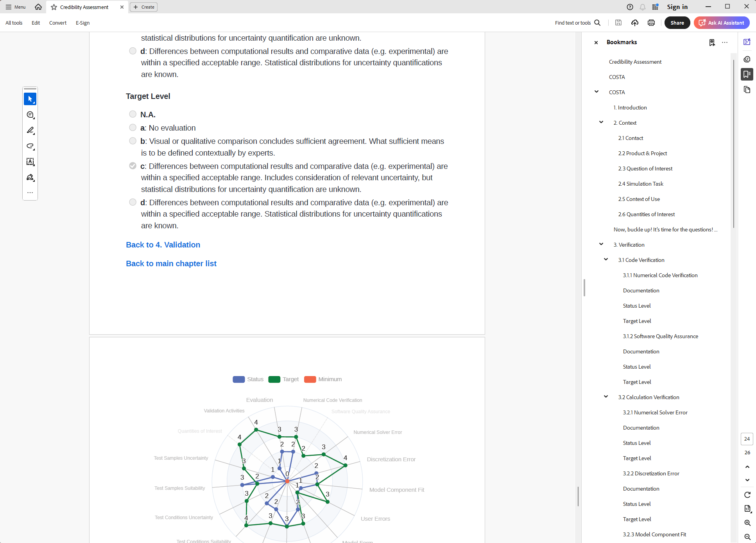
Task: Collapse the 3. Verification bookmark
Action: [x=601, y=244]
